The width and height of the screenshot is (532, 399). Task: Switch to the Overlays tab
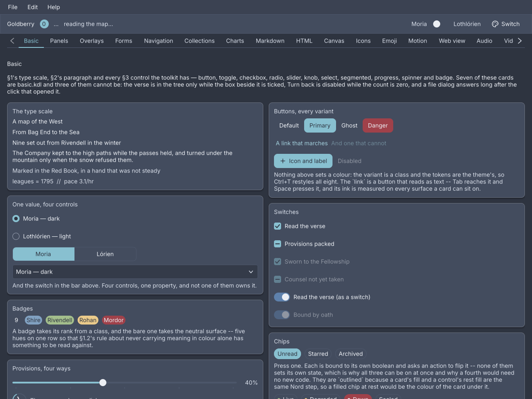tap(92, 41)
